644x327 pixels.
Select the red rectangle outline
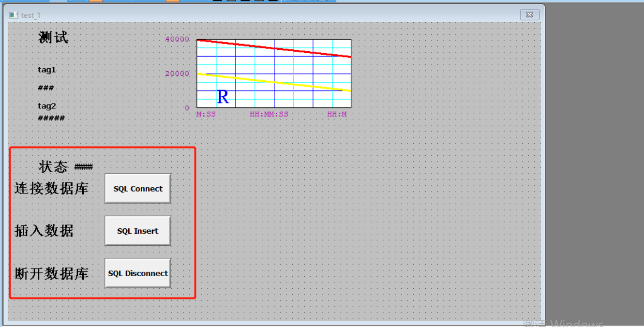pos(102,148)
